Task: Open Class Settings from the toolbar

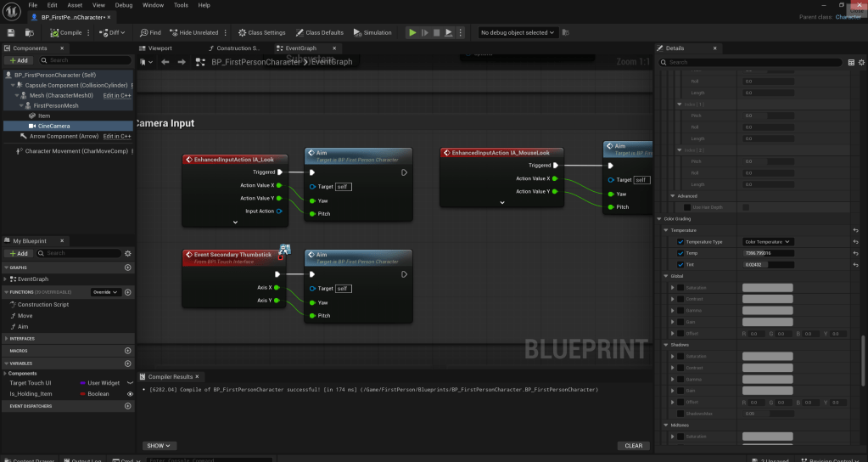Action: (261, 33)
